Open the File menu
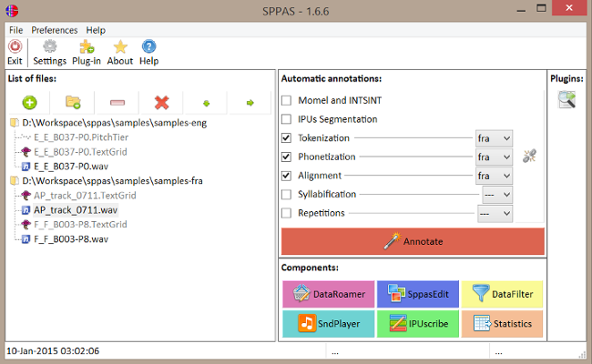 [15, 30]
